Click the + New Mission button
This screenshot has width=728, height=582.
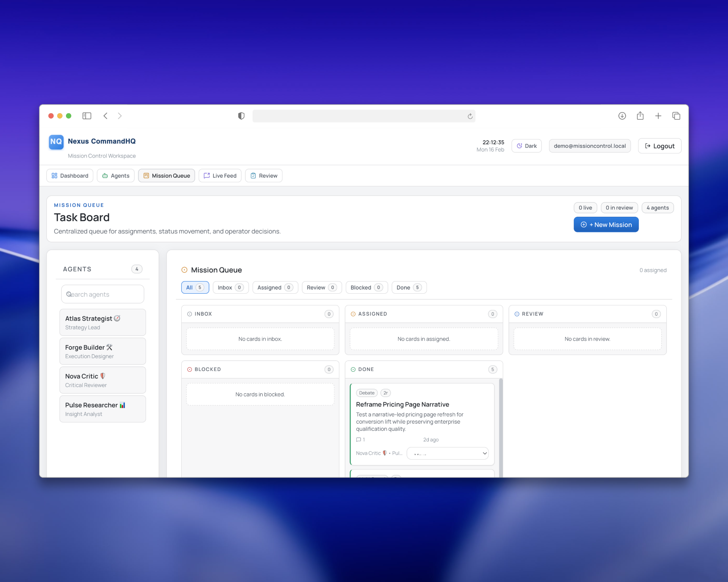[606, 225]
